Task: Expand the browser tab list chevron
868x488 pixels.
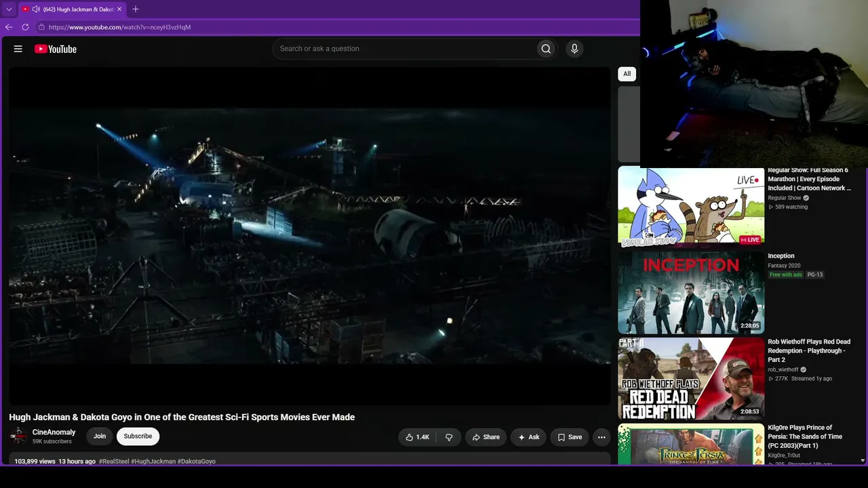Action: [x=9, y=9]
